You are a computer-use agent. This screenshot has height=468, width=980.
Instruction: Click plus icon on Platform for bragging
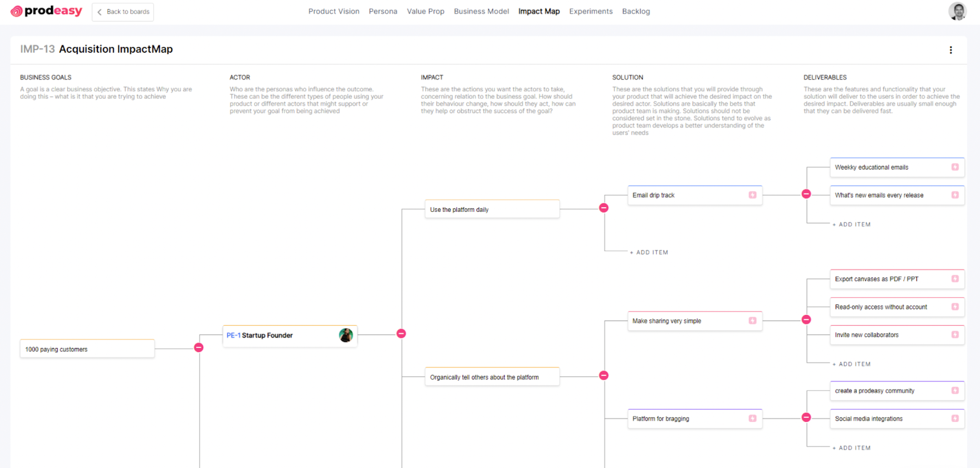pos(752,418)
